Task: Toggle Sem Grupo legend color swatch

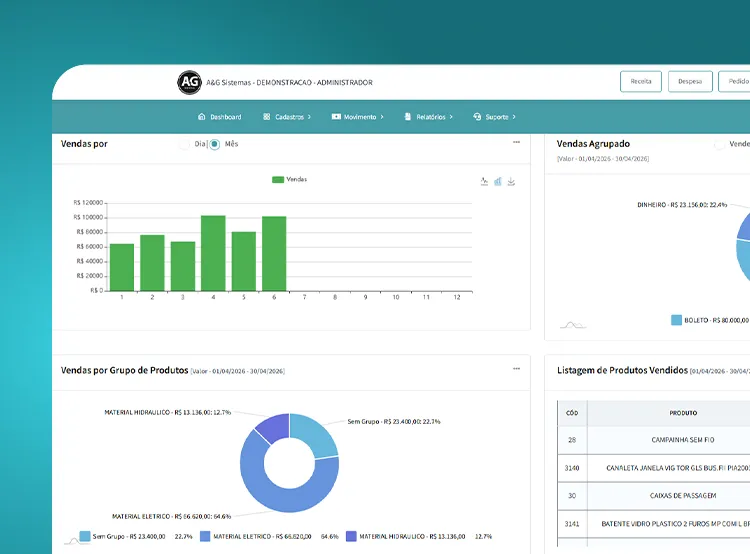Action: (x=85, y=536)
